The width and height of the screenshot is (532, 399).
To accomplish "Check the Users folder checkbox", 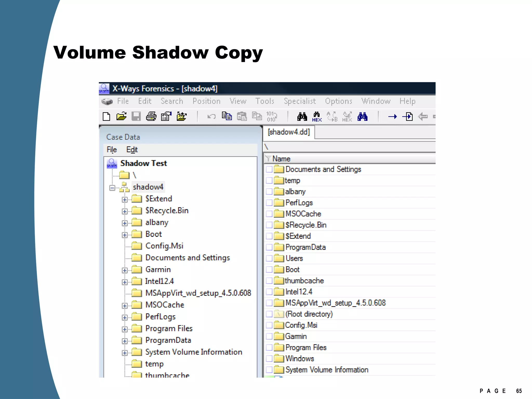I will point(269,258).
